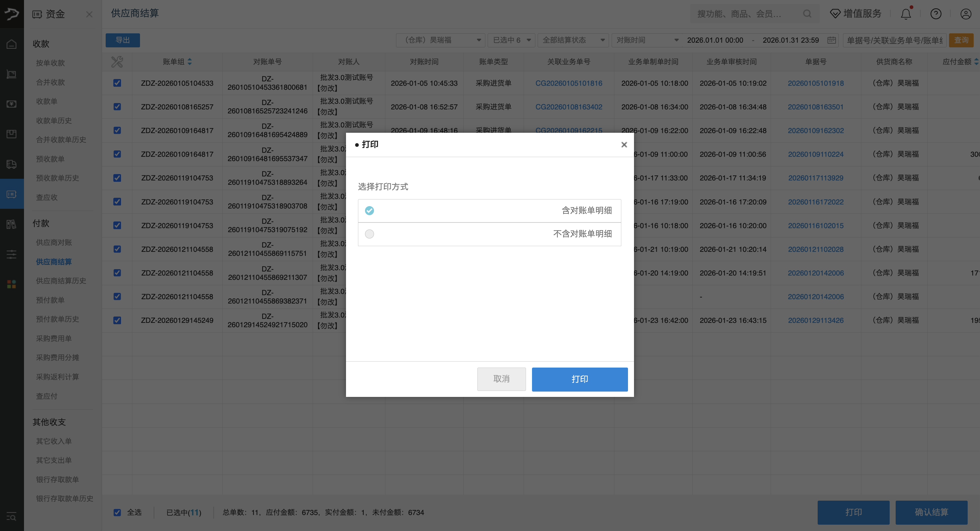The height and width of the screenshot is (531, 980).
Task: Open 供应商结算历史 in sidebar menu
Action: 61,281
